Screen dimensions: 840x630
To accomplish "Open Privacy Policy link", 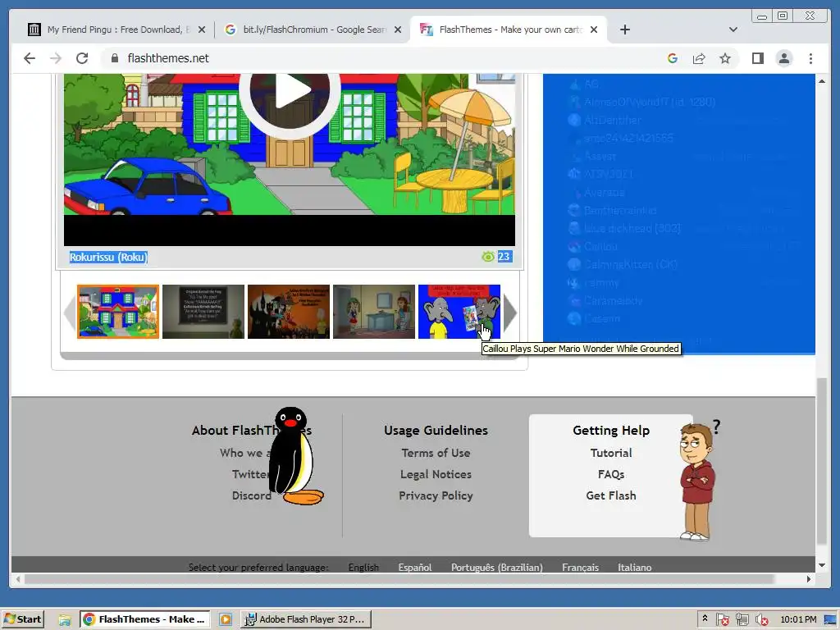I will [436, 495].
